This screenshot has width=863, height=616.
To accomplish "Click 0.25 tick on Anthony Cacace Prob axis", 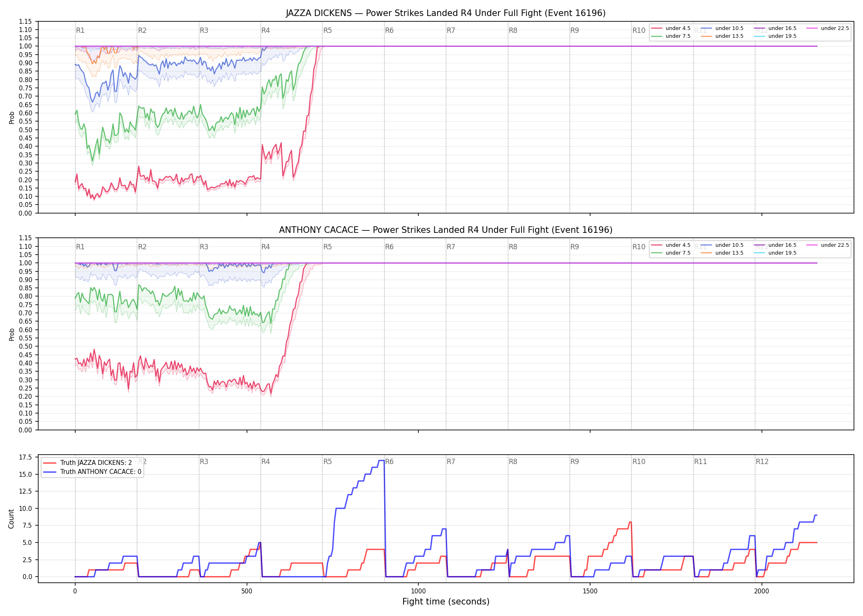I will point(25,388).
